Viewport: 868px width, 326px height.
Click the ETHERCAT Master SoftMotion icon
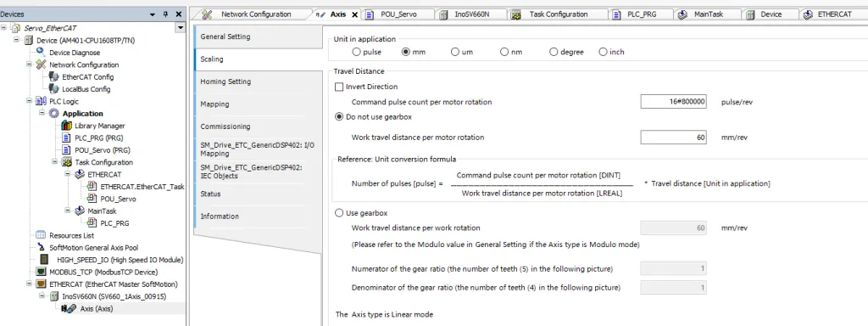click(x=41, y=284)
